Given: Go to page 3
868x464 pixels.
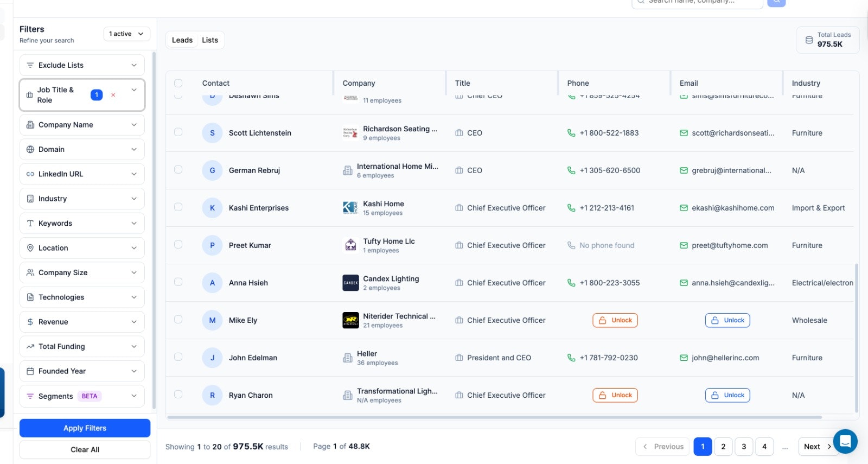Looking at the screenshot, I should (744, 447).
